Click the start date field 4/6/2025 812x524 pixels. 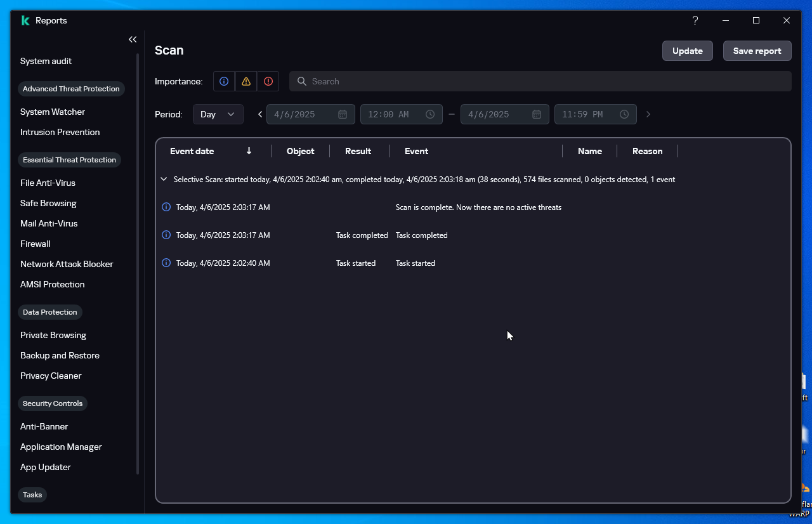pos(310,114)
